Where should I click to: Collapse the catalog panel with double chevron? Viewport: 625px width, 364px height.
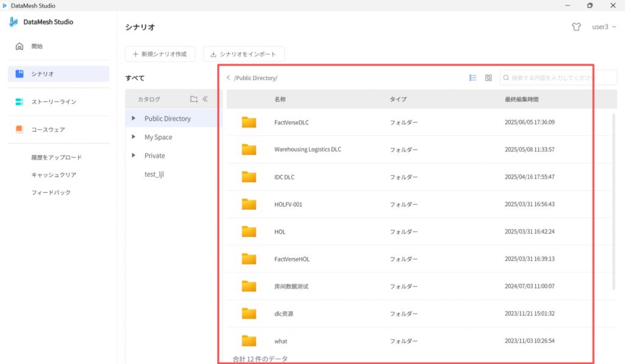[x=206, y=99]
